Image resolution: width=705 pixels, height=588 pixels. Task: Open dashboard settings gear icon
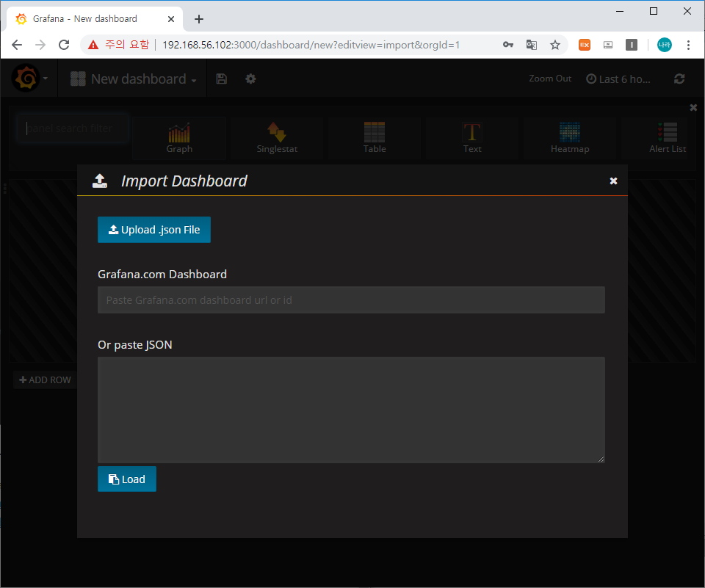pos(250,79)
